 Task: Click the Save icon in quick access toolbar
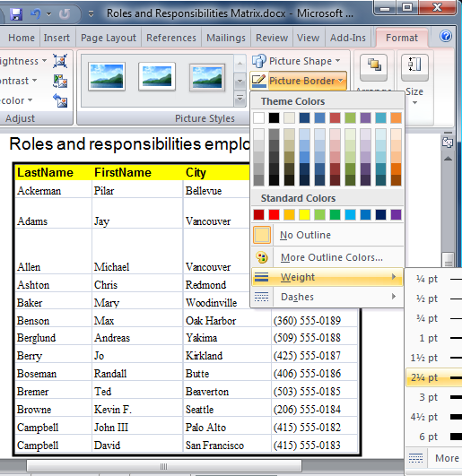(16, 14)
